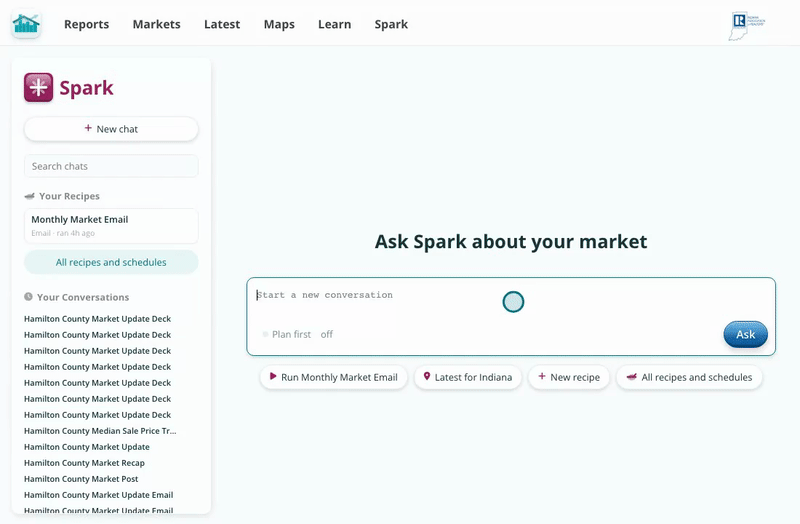Open Hamilton County Median Sale Price Tr... chat
The width and height of the screenshot is (800, 524).
[100, 431]
